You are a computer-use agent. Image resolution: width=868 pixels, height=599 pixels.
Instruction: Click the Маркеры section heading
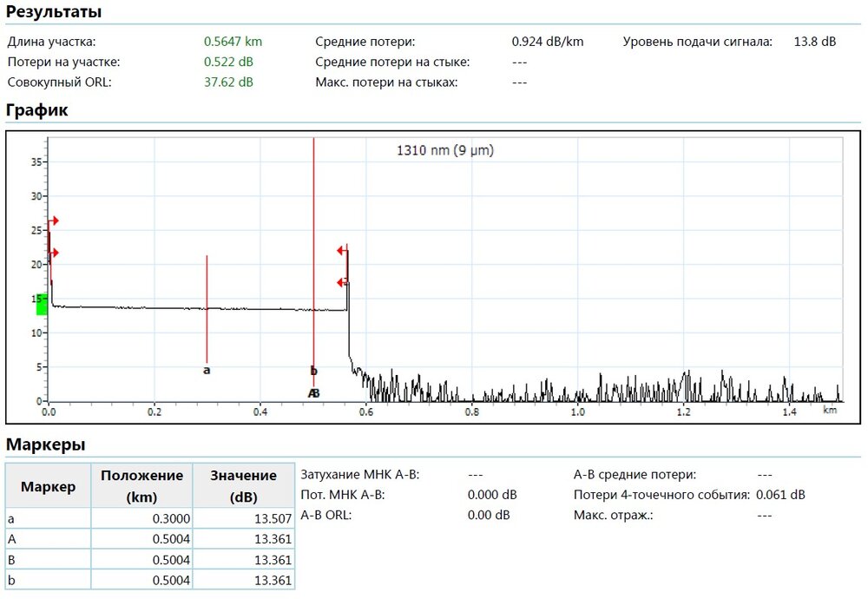46,445
